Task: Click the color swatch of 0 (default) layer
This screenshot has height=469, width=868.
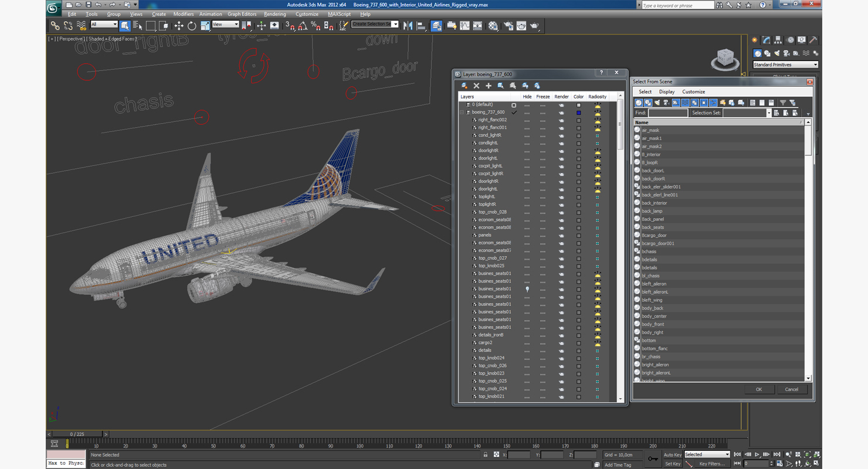Action: click(578, 105)
